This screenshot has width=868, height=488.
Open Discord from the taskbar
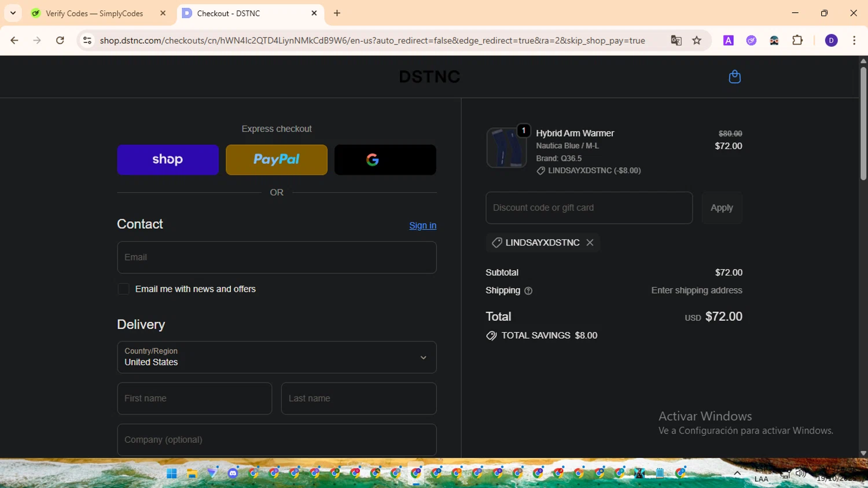(233, 474)
